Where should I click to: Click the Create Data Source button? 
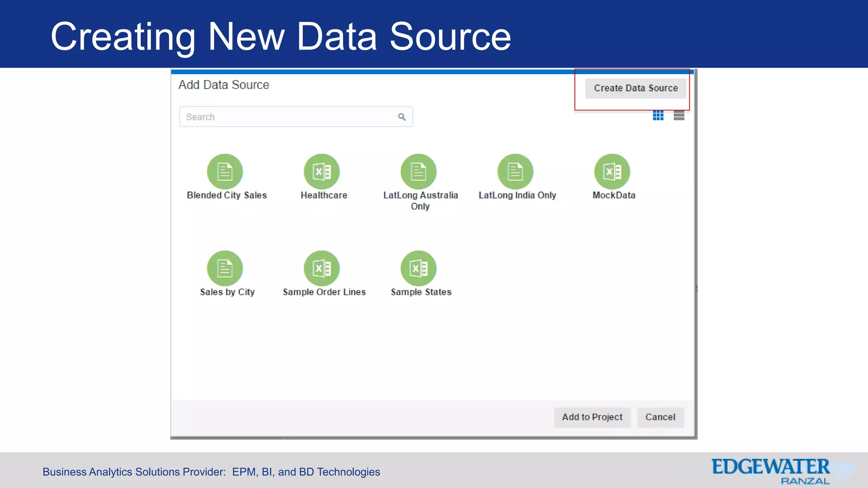[x=636, y=88]
